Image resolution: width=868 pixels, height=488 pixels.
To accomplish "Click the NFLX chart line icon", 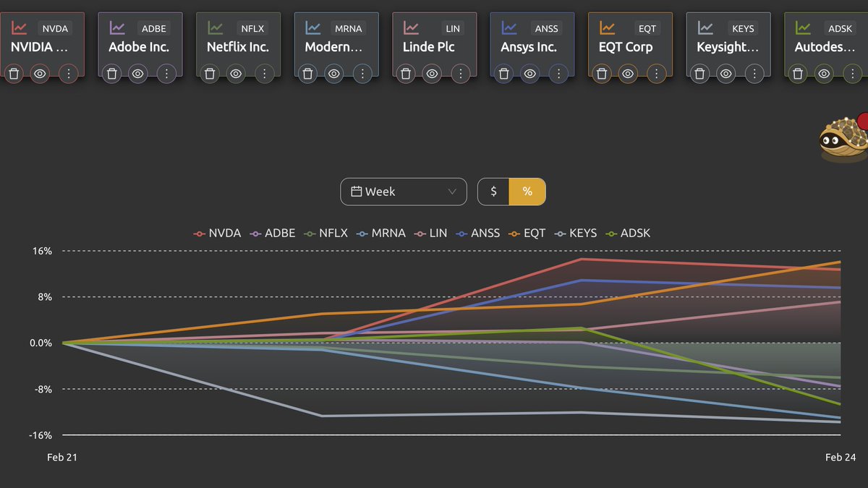I will click(215, 28).
